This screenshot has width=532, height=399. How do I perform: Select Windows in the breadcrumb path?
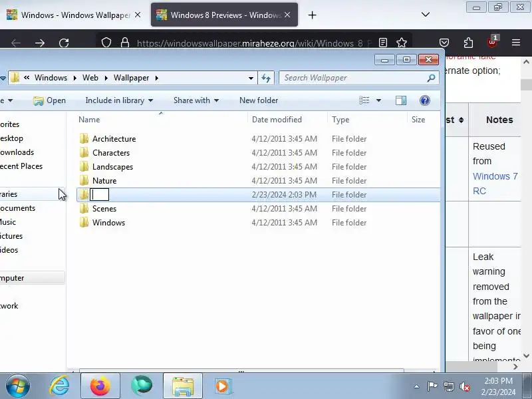[51, 78]
